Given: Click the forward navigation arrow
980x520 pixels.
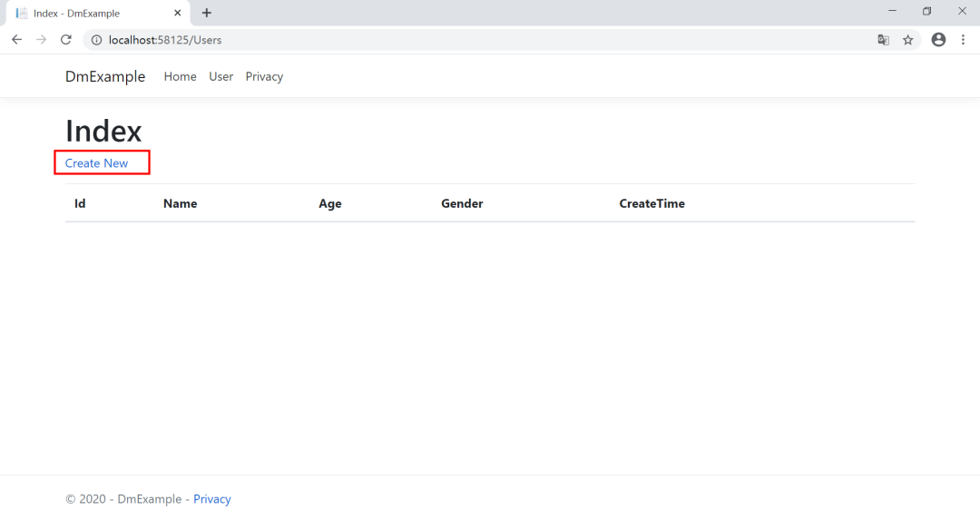Looking at the screenshot, I should click(x=41, y=39).
